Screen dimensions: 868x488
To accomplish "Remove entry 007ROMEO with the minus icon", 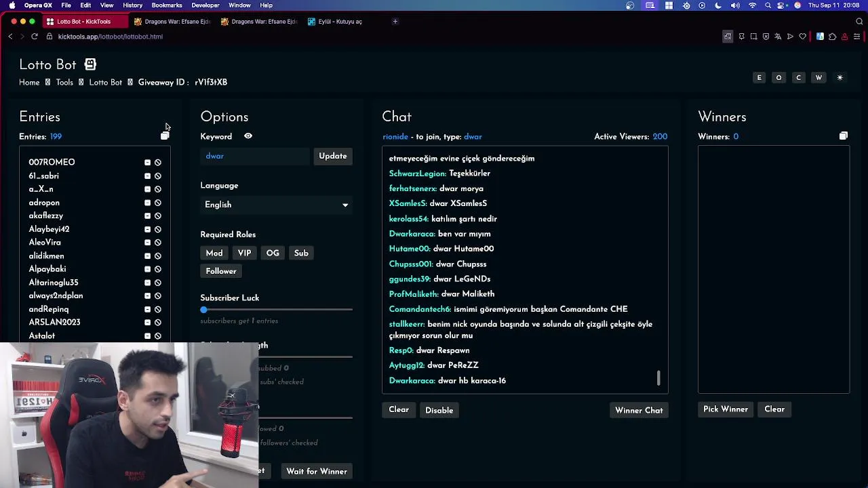I will pyautogui.click(x=147, y=163).
